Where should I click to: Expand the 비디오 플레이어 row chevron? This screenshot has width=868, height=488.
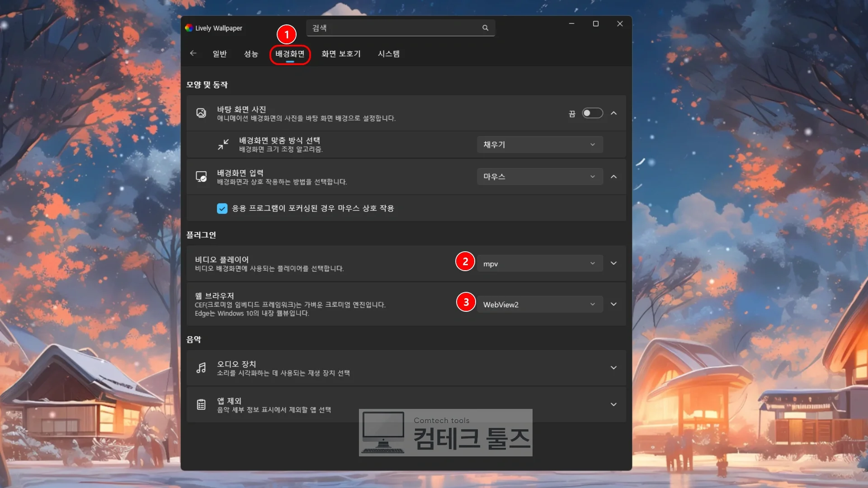[x=613, y=263]
